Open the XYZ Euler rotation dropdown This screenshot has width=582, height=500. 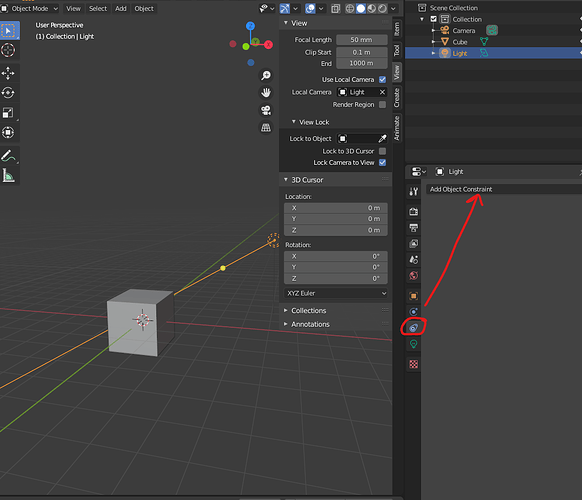coord(336,293)
